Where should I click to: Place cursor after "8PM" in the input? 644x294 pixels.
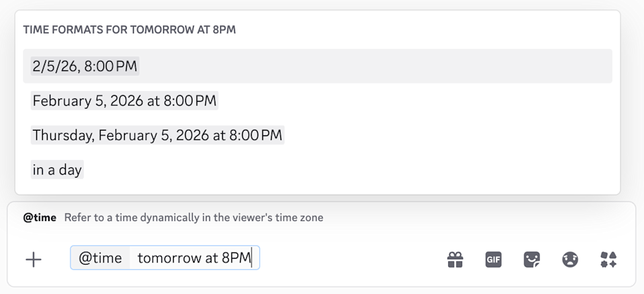252,258
